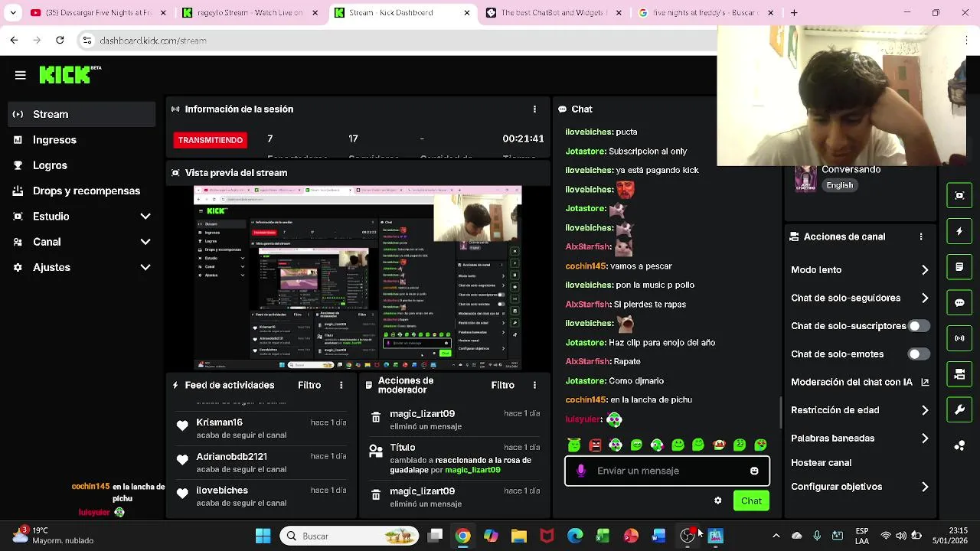This screenshot has width=980, height=551.
Task: Click the English language tag
Action: pyautogui.click(x=839, y=185)
